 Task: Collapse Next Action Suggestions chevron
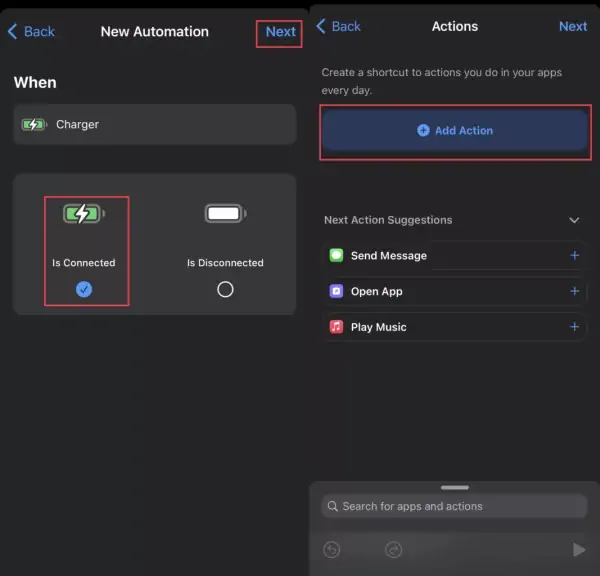tap(574, 220)
